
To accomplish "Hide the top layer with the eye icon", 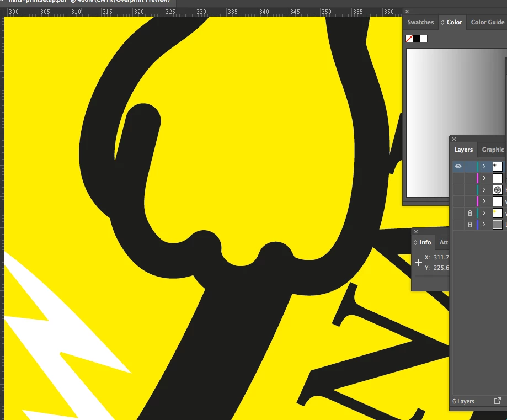I will point(458,166).
